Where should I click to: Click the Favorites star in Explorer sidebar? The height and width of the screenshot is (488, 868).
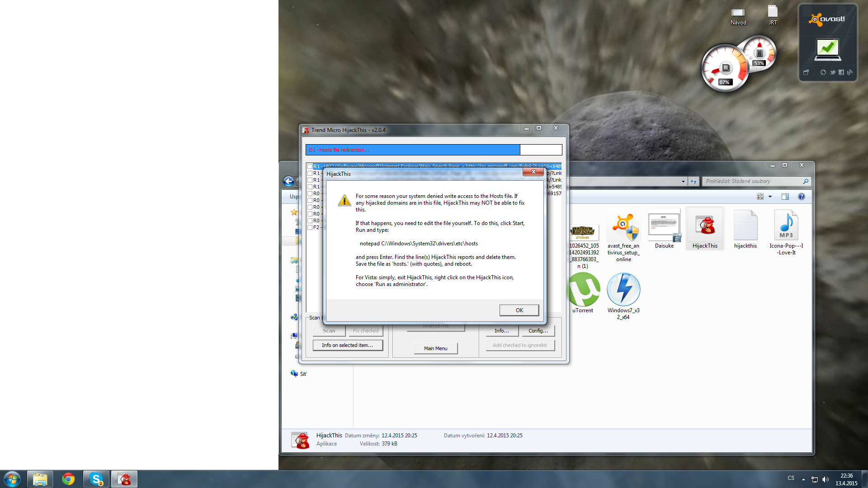294,212
